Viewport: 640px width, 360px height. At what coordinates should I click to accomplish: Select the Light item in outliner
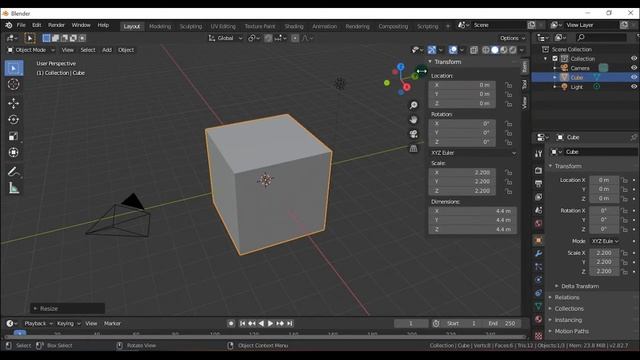coord(576,87)
